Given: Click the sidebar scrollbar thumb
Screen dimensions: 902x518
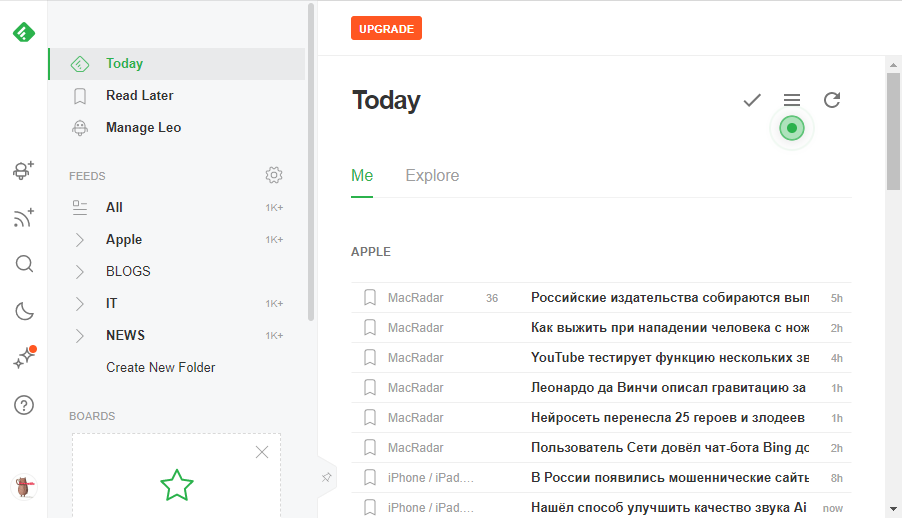Looking at the screenshot, I should tap(311, 162).
